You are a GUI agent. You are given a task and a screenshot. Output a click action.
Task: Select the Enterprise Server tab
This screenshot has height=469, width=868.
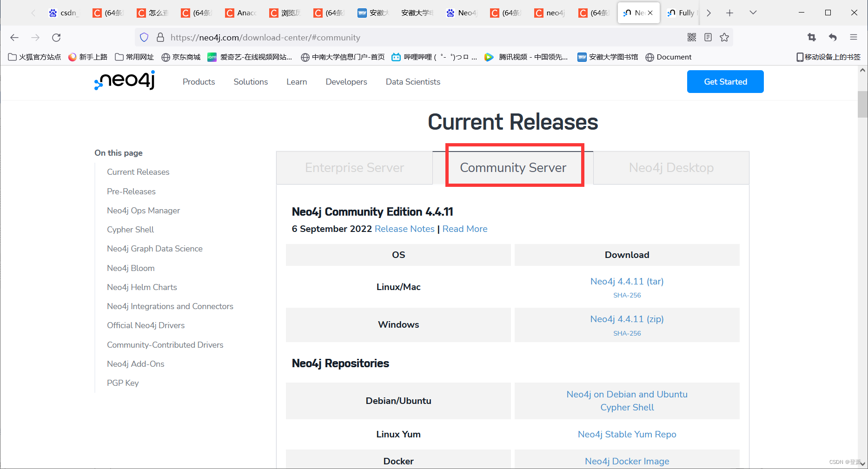tap(354, 168)
